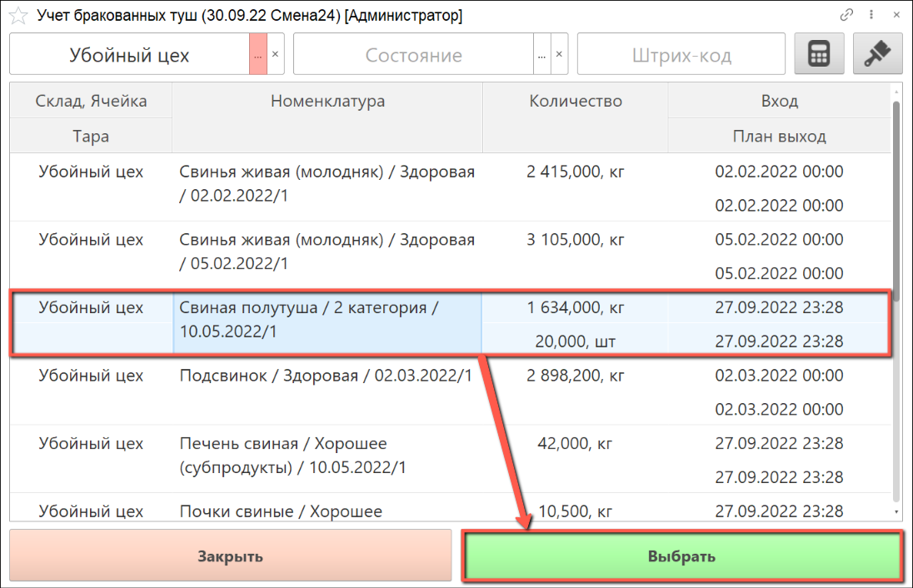Click the Количество column header
This screenshot has height=588, width=913.
(575, 102)
